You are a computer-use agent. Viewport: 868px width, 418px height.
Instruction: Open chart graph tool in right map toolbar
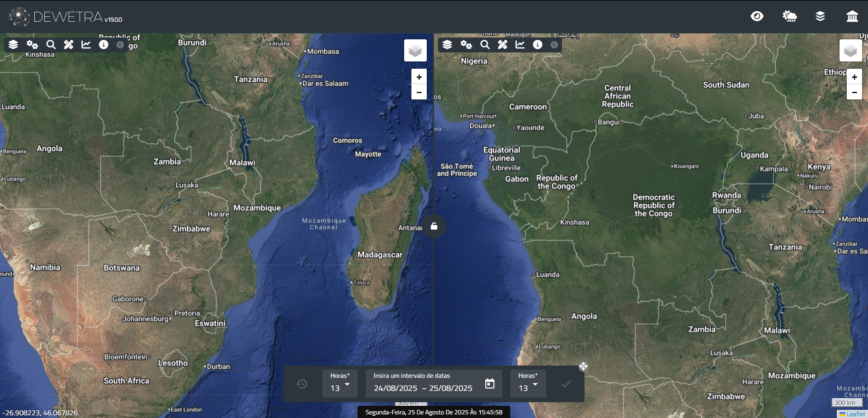click(520, 45)
